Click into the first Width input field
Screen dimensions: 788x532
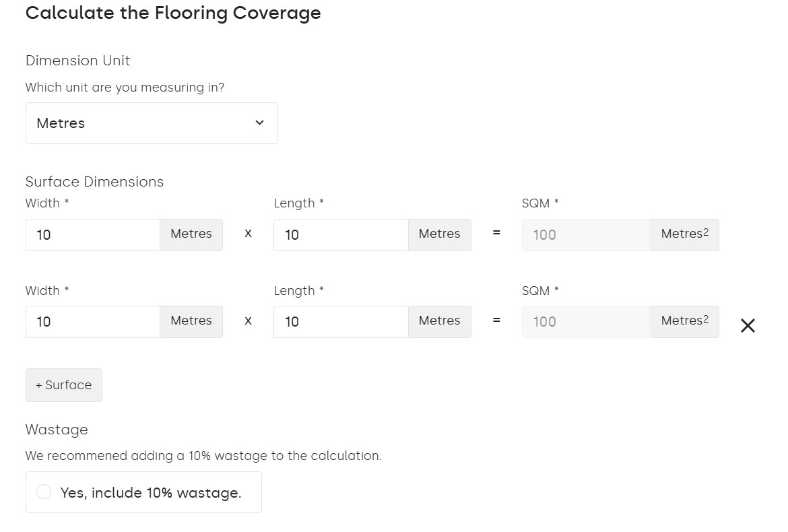tap(92, 234)
